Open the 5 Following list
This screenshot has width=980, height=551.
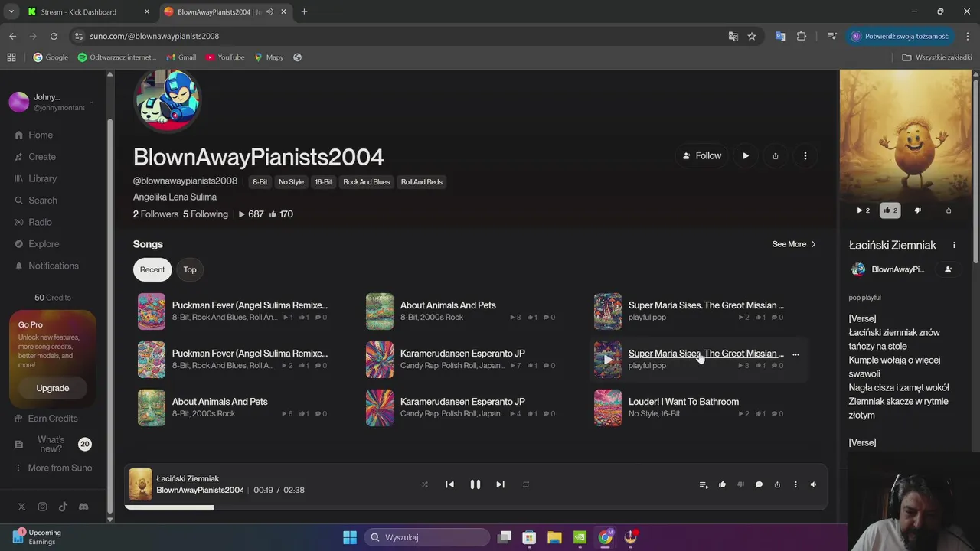pos(205,214)
